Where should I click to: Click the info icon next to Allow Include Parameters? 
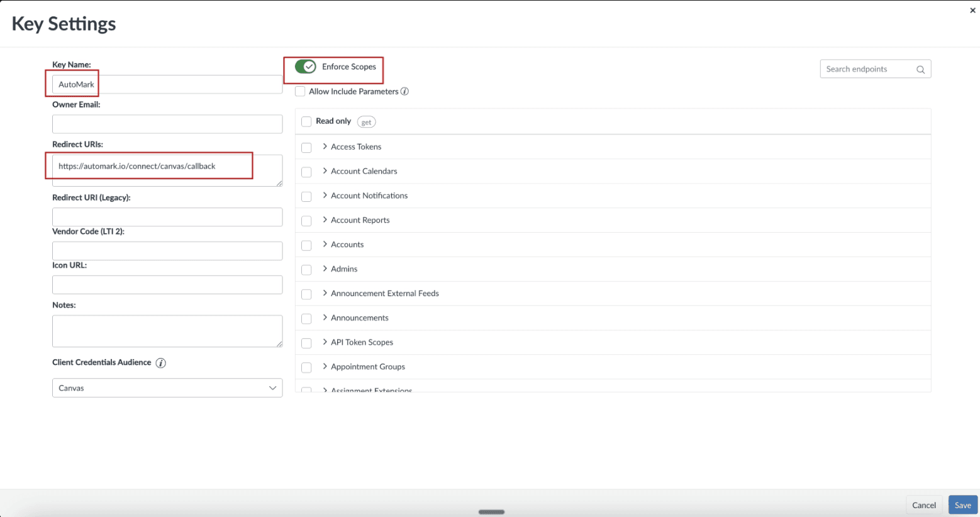tap(404, 91)
